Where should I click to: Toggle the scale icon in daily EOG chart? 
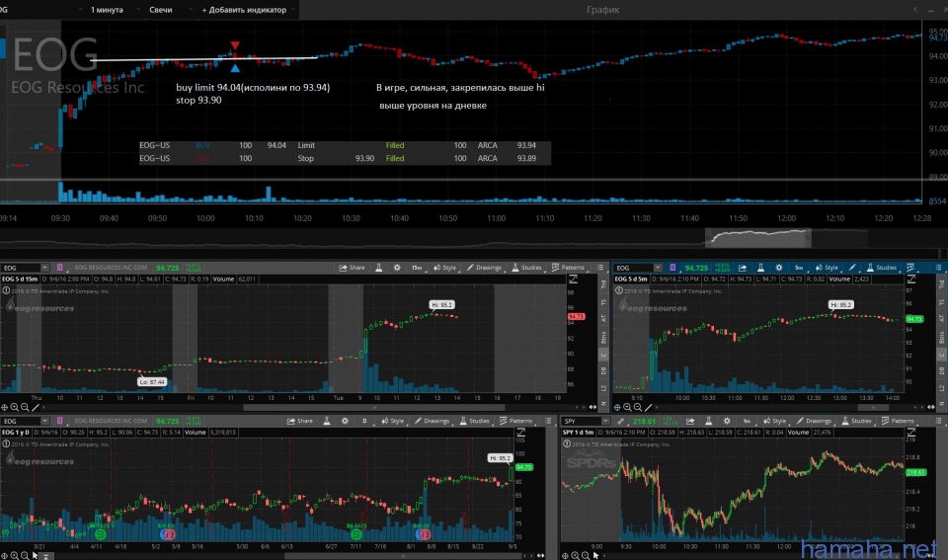tap(521, 433)
